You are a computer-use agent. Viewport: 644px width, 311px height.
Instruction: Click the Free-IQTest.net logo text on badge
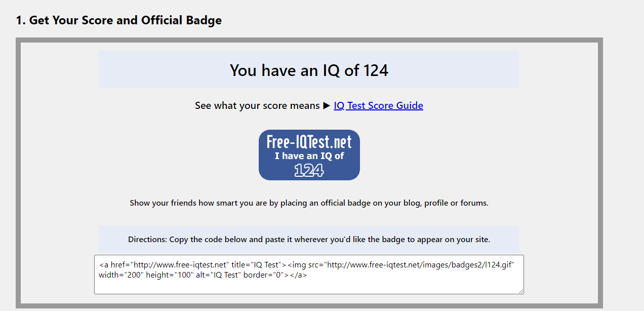click(309, 142)
